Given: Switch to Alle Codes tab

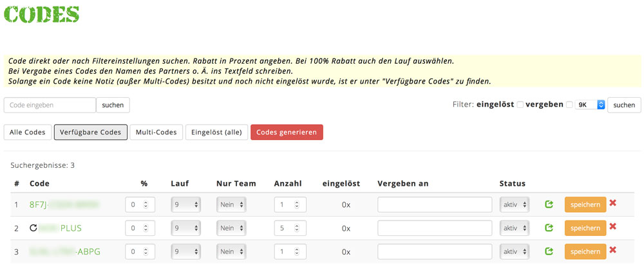Looking at the screenshot, I should point(27,132).
